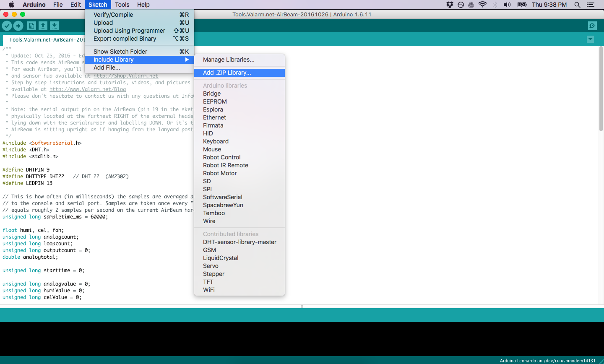604x364 pixels.
Task: Include the EEPROM library
Action: [x=240, y=101]
